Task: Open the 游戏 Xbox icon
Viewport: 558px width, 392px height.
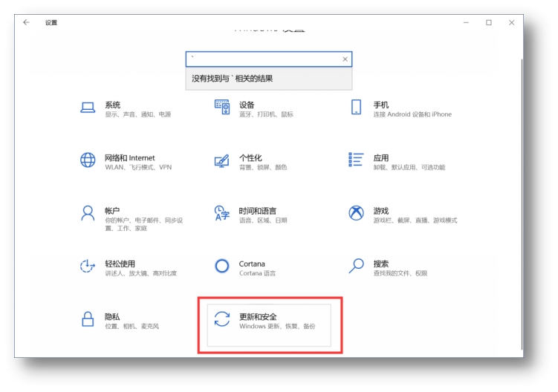Action: 356,213
